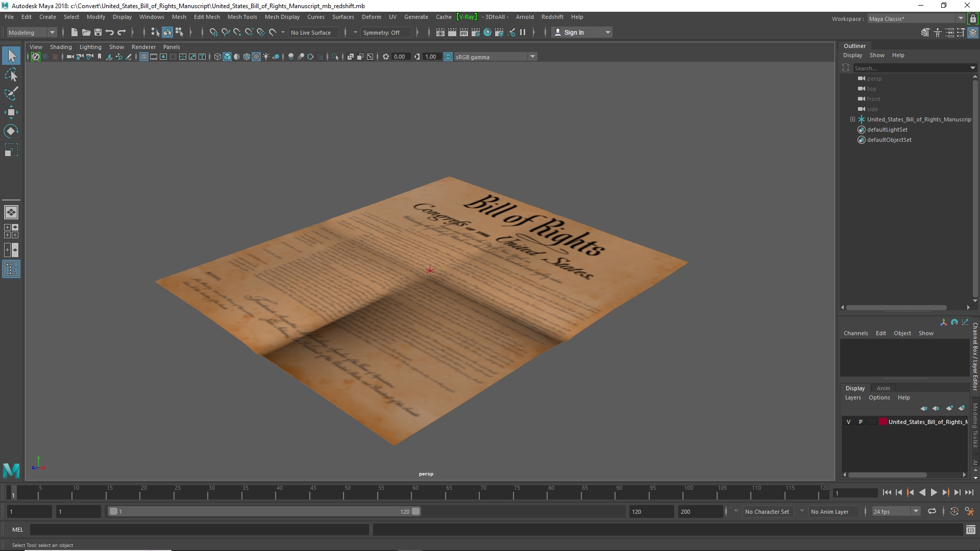Screen dimensions: 980x551
Task: Switch to single pane layout
Action: [x=11, y=212]
